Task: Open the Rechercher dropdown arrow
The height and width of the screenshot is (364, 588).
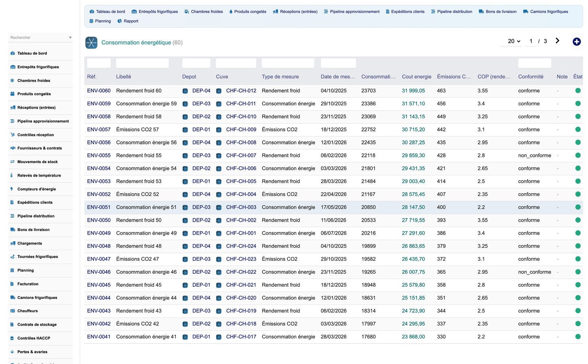Action: coord(70,38)
